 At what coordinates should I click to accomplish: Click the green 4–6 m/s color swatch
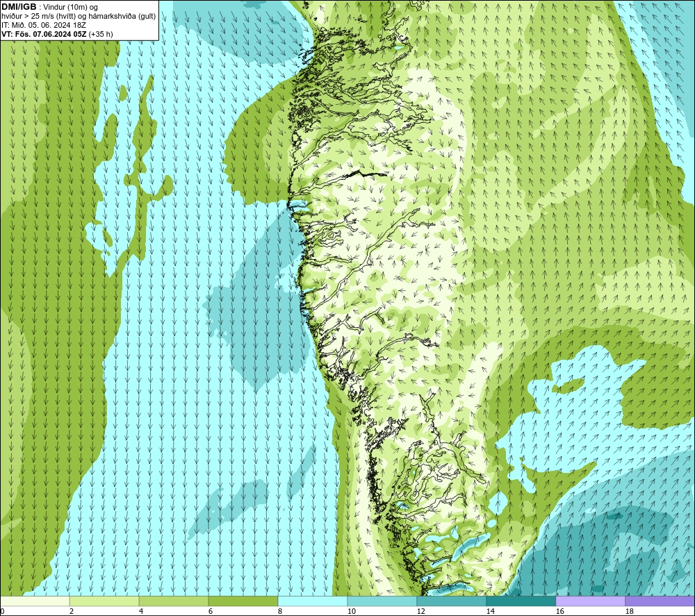174,601
